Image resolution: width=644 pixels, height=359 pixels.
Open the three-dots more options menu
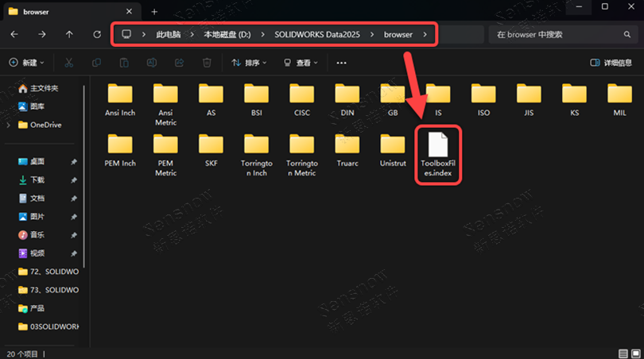342,63
